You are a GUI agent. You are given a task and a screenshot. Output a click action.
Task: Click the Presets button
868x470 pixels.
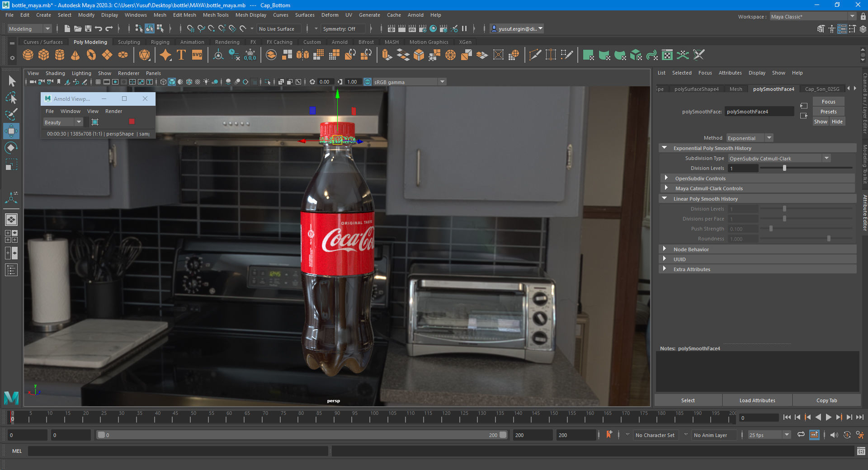click(x=828, y=112)
